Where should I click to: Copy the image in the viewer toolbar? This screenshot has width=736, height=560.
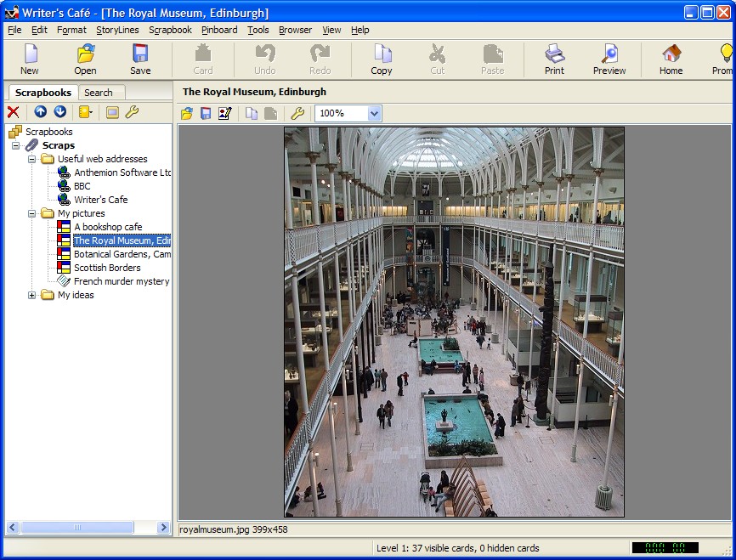(252, 113)
